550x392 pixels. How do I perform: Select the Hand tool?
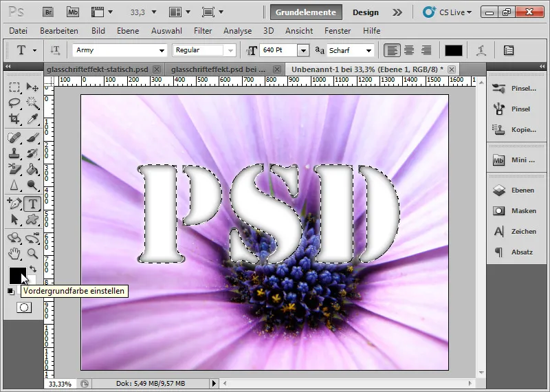(14, 253)
